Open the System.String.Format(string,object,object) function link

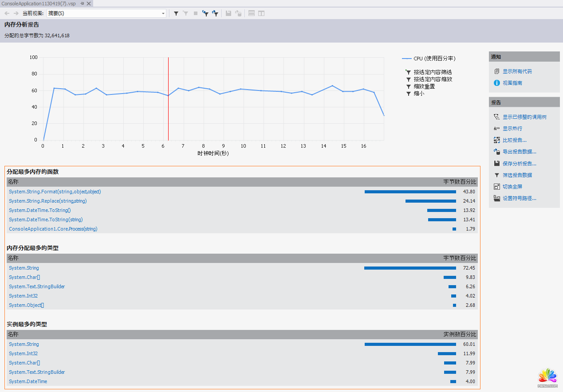click(55, 192)
